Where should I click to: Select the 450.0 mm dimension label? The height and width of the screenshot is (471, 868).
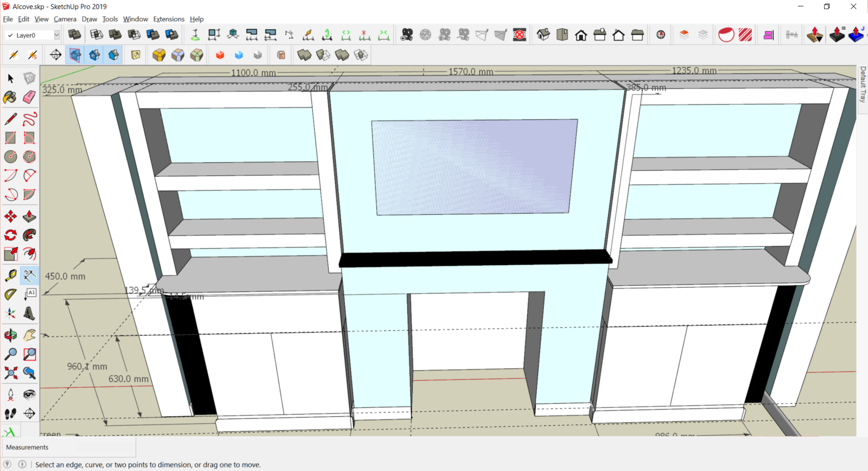[65, 276]
